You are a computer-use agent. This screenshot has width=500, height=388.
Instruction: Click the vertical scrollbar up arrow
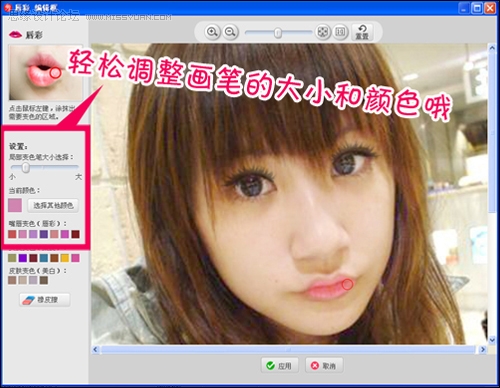tap(492, 48)
